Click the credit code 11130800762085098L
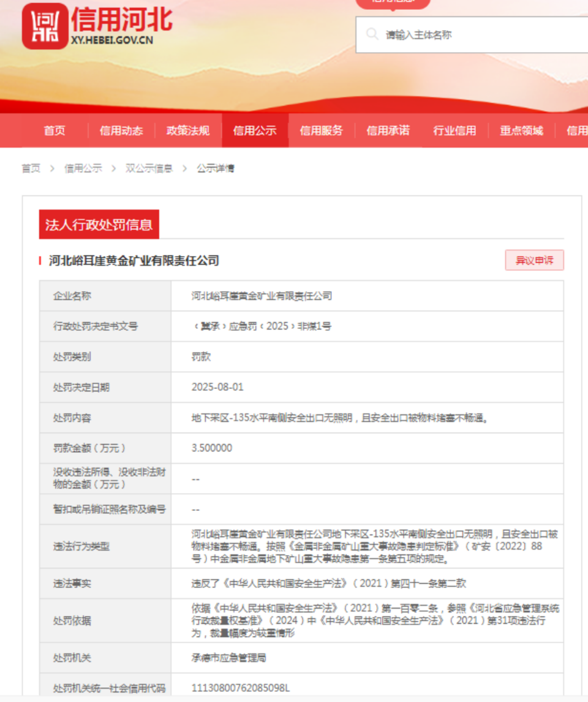Image resolution: width=588 pixels, height=702 pixels. pos(241,688)
